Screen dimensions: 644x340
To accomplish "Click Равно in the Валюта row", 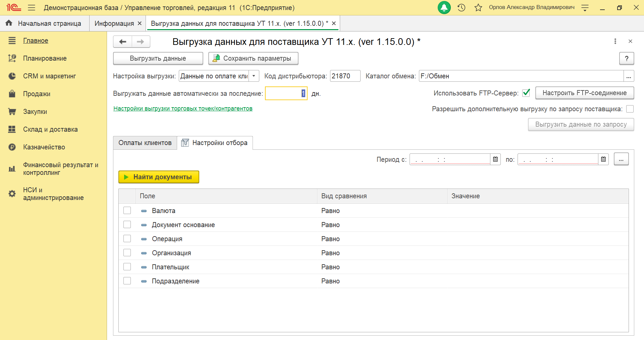I will (330, 211).
